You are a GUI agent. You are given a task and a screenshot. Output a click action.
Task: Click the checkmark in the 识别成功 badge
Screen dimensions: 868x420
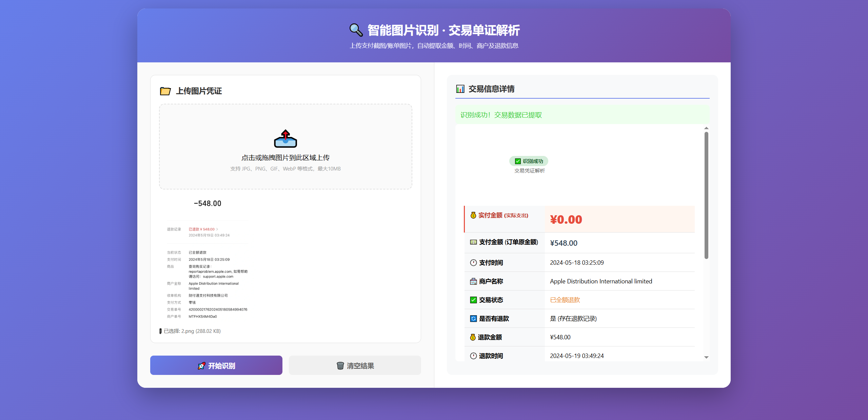coord(518,161)
